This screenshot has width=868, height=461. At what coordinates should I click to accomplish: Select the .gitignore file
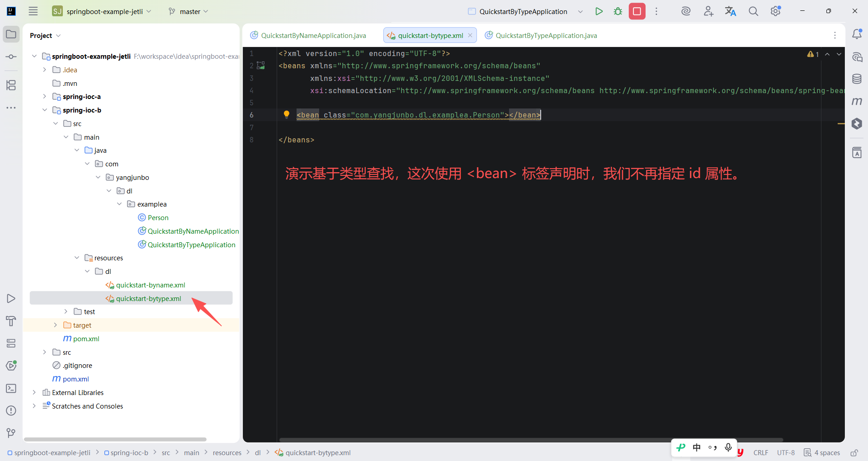(x=72, y=365)
